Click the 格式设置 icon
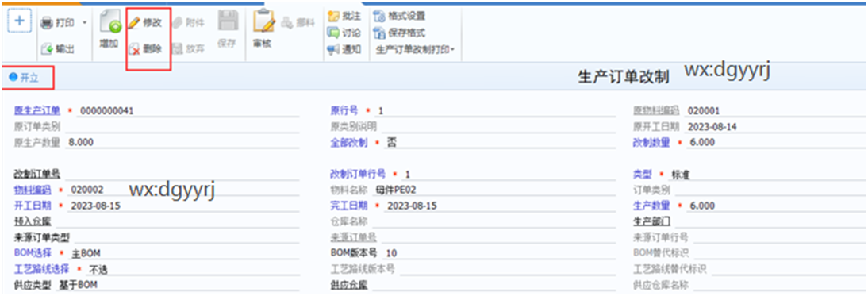Viewport: 868px width, 296px height. point(380,16)
